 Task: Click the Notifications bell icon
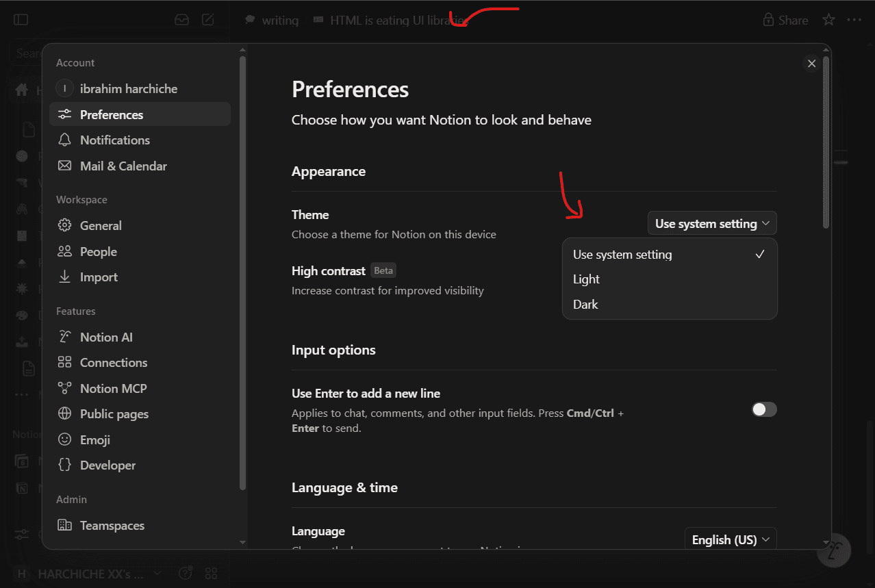(x=64, y=140)
